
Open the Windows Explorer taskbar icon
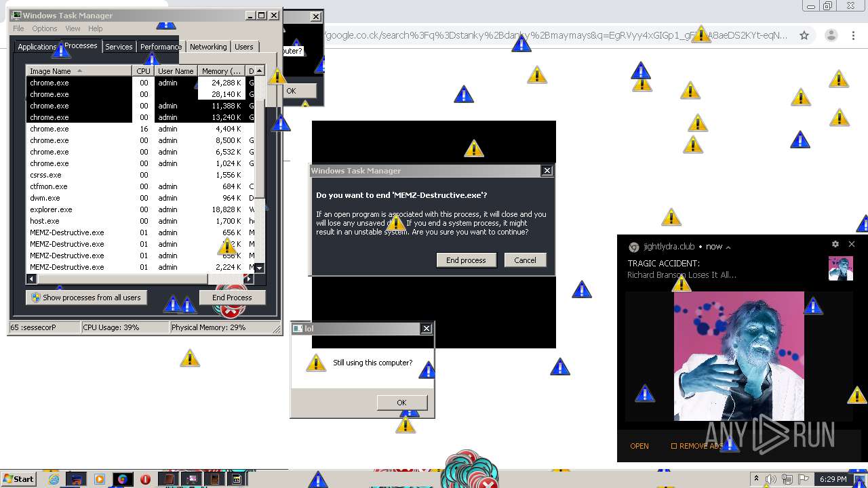pyautogui.click(x=77, y=479)
